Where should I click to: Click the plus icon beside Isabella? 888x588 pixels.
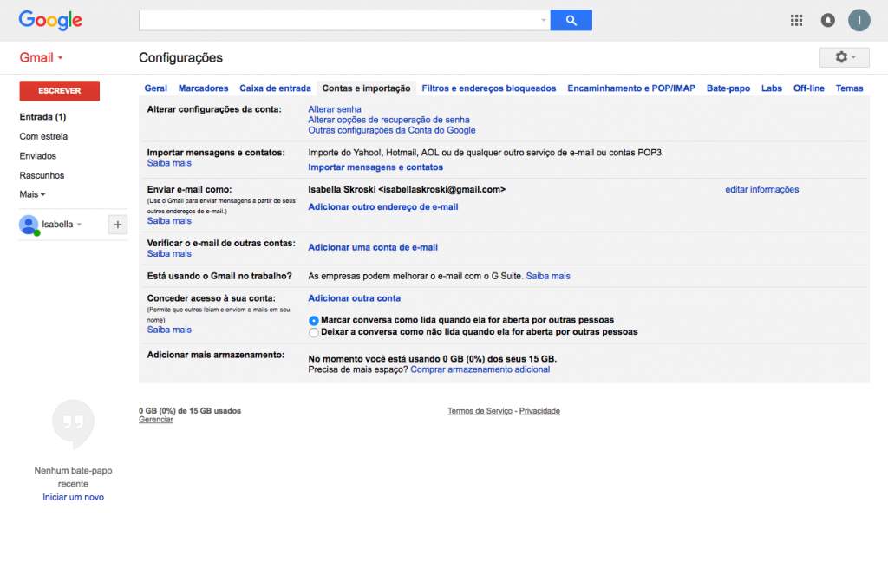tap(117, 225)
